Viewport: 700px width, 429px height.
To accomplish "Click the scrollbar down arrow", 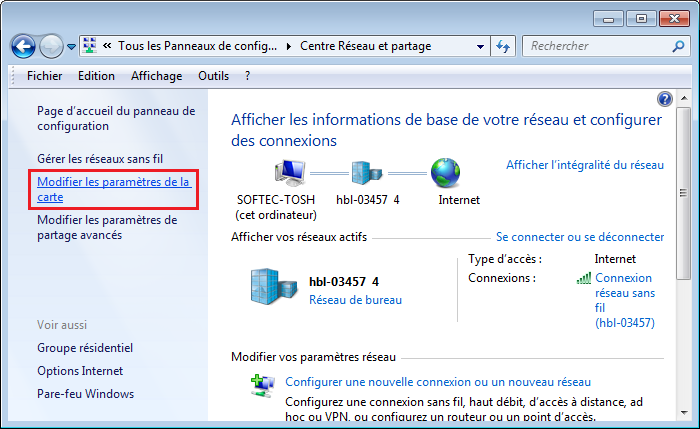I will point(683,413).
